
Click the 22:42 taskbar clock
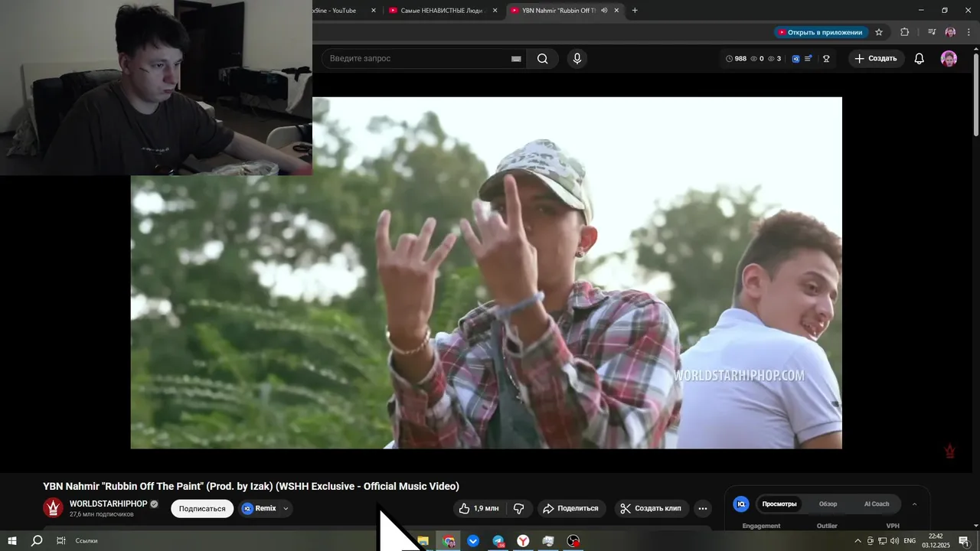pyautogui.click(x=935, y=536)
